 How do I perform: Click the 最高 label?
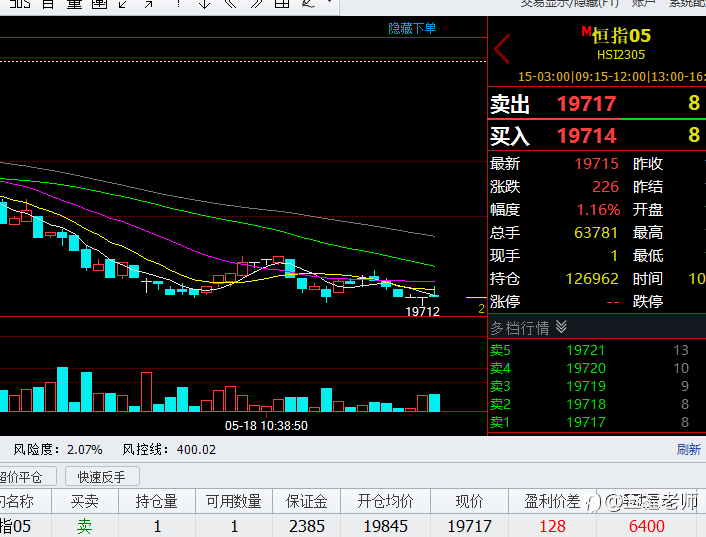pyautogui.click(x=648, y=232)
